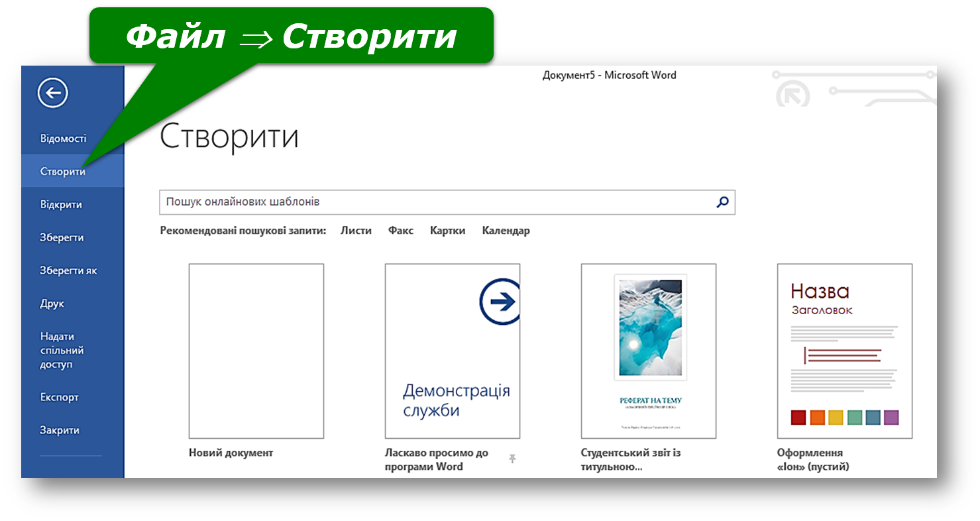Open the «Факс» suggested search
Image resolution: width=980 pixels, height=521 pixels.
(400, 230)
